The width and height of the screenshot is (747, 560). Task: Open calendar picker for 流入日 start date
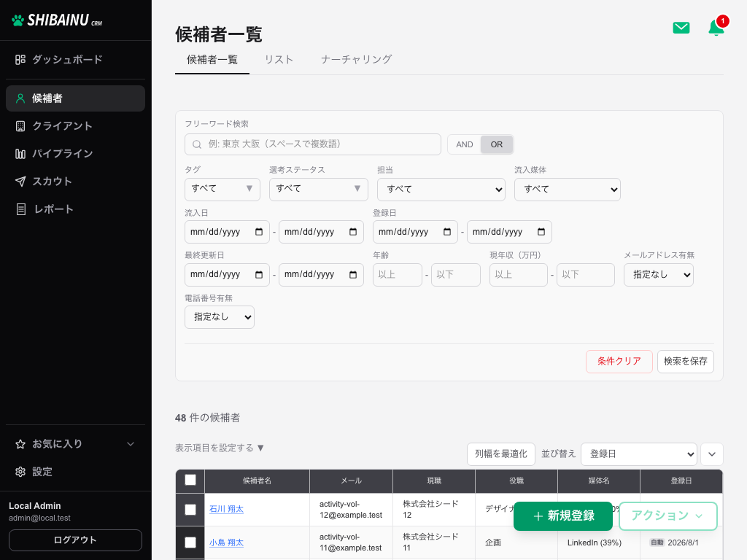pos(259,232)
